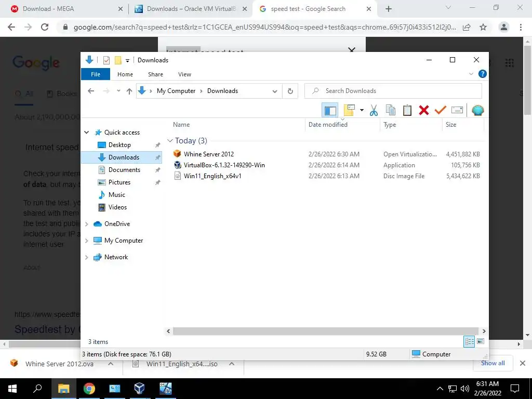532x399 pixels.
Task: Open Explorer recent locations dropdown
Action: pyautogui.click(x=118, y=91)
